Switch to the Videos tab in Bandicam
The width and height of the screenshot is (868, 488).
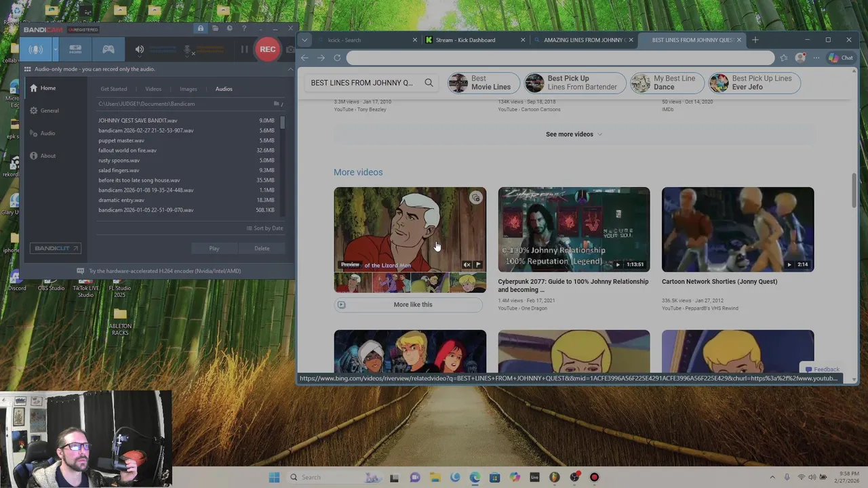pyautogui.click(x=153, y=89)
